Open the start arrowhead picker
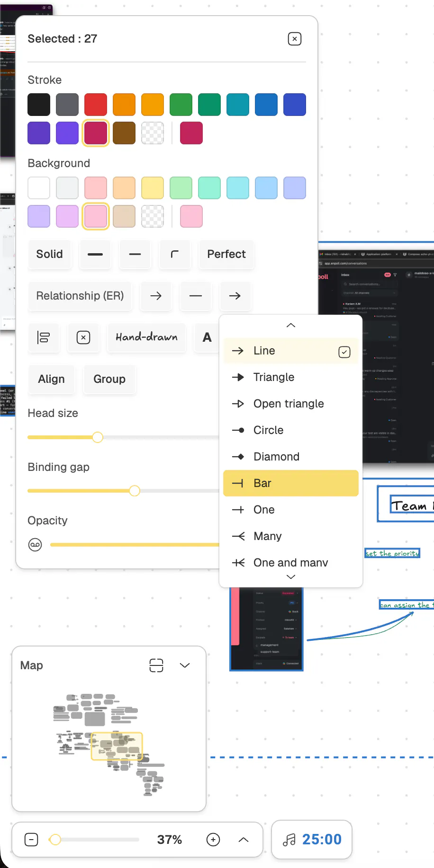 [x=156, y=296]
